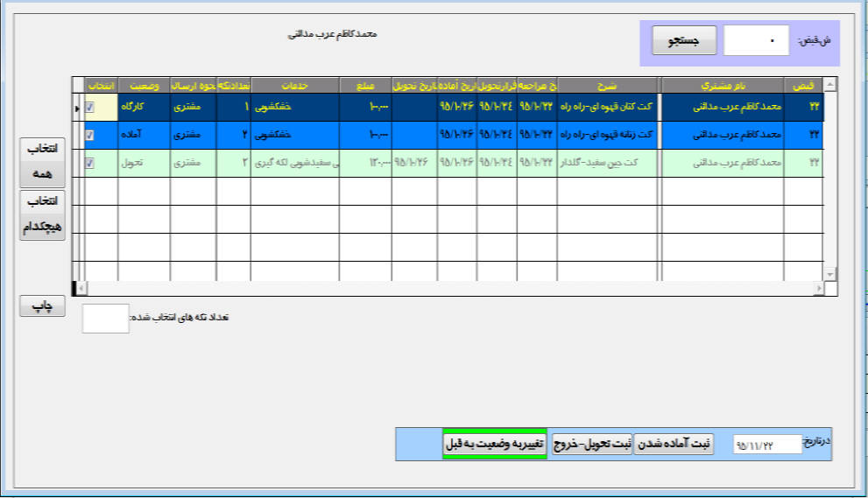Click the row selector arrow of first row
Screen dimensions: 868x498
77,108
